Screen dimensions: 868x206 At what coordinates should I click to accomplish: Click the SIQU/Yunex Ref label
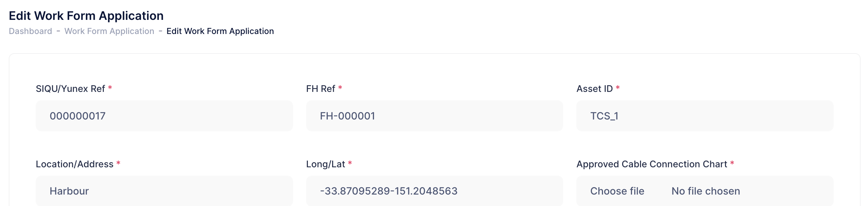tap(70, 89)
